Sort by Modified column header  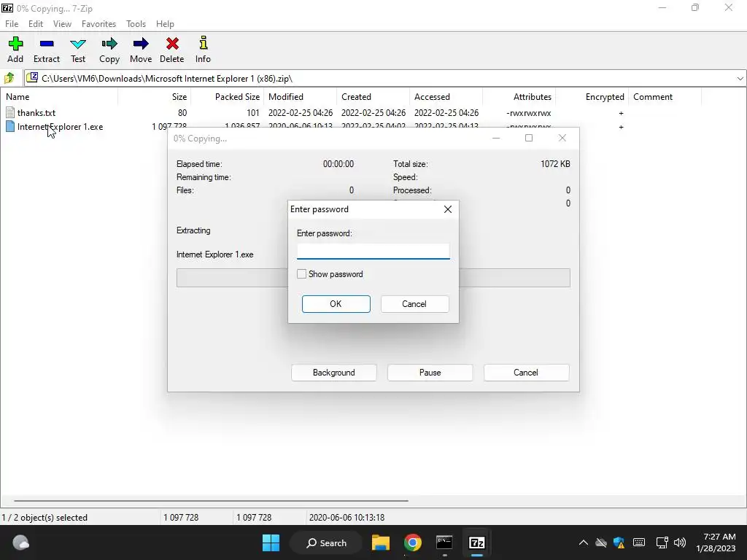click(300, 97)
